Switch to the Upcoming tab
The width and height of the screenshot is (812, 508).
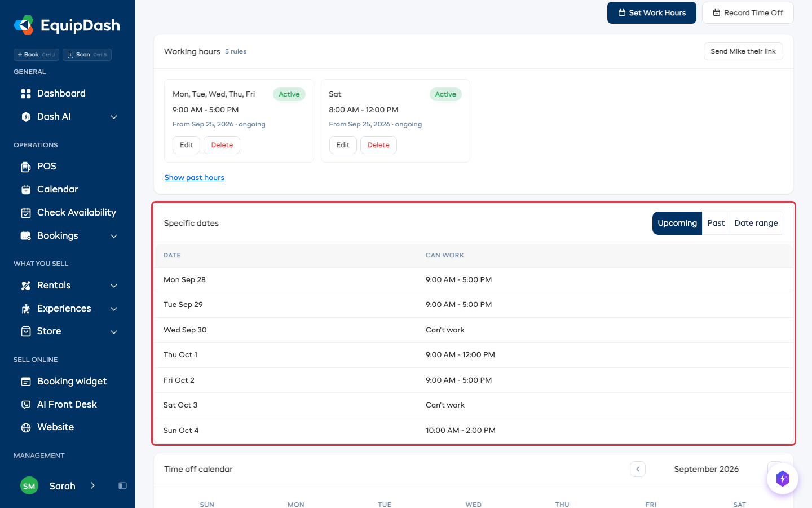coord(677,223)
